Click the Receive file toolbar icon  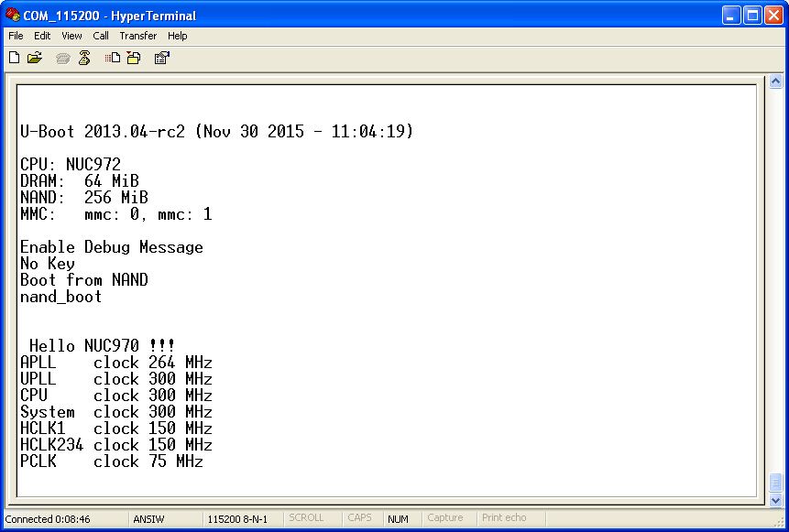coord(134,58)
